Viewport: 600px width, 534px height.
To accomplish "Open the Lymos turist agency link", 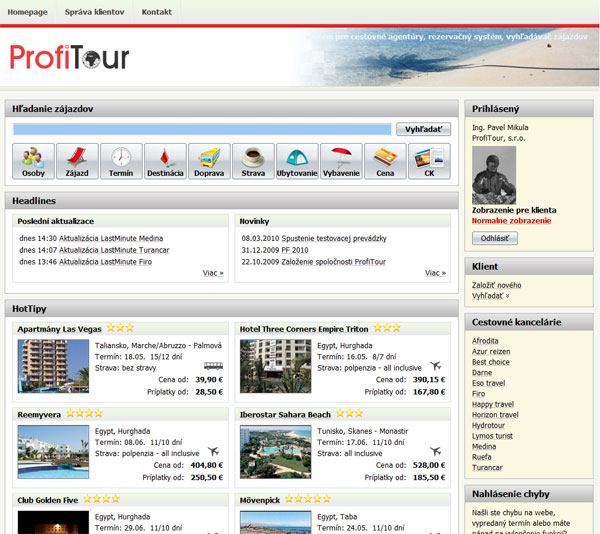I will tap(492, 436).
